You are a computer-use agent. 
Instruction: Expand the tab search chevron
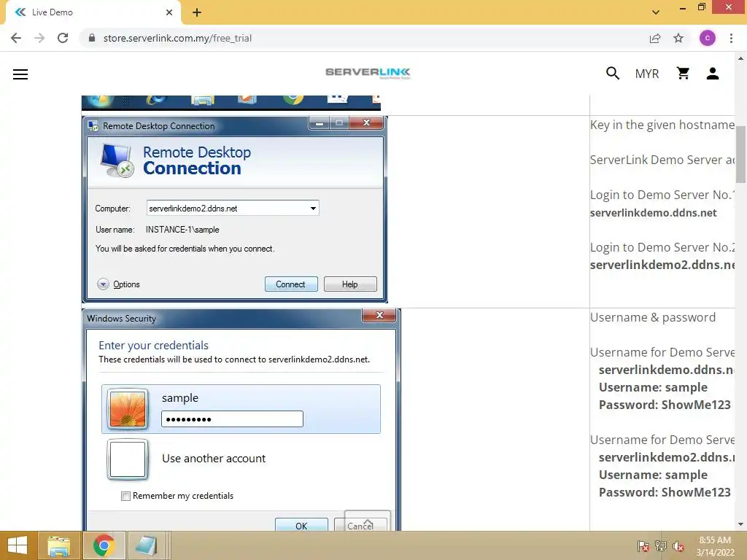point(656,12)
